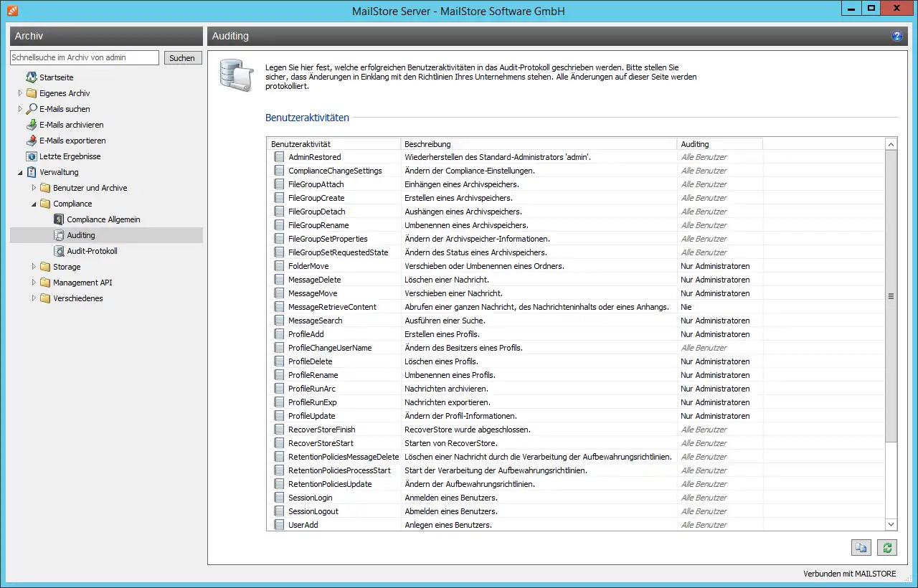
Task: Sort by the Beschreibung column header
Action: [x=539, y=144]
